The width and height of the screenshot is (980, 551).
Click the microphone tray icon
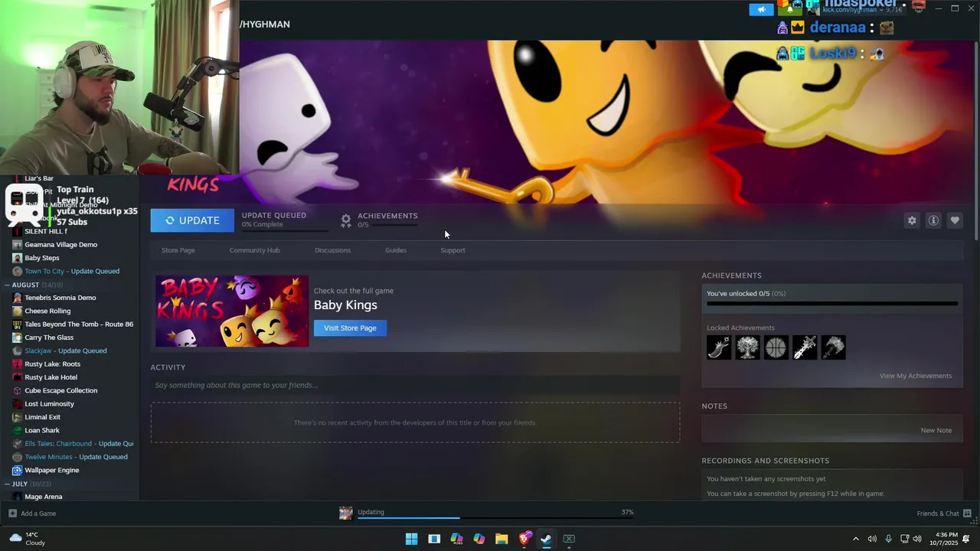point(888,539)
